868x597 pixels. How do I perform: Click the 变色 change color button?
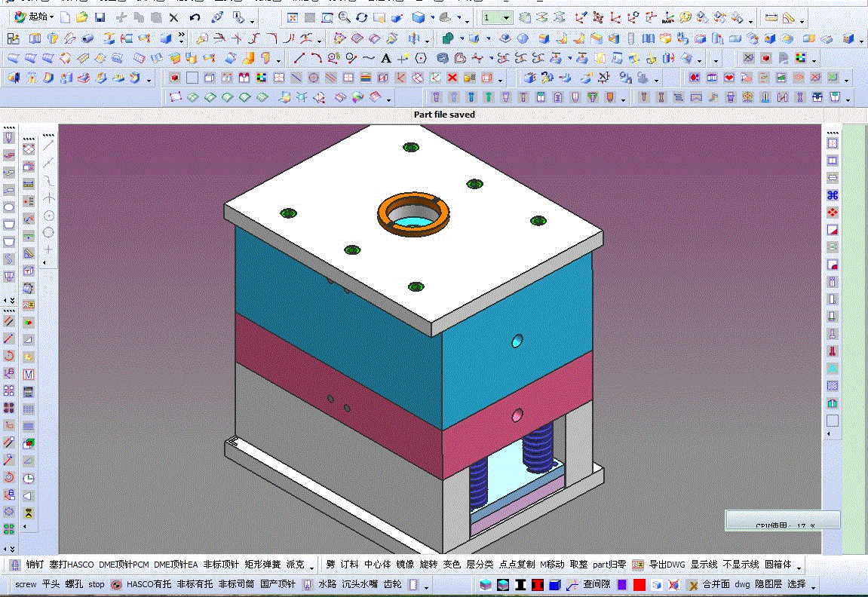tap(452, 565)
